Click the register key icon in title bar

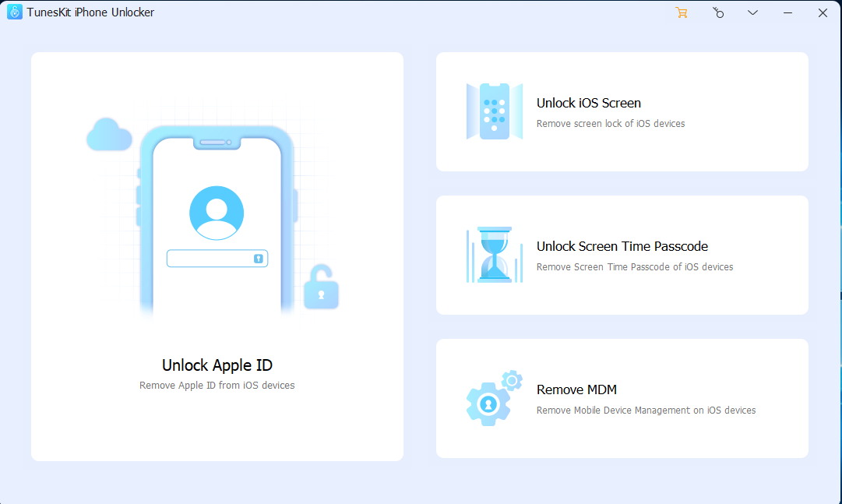[718, 12]
